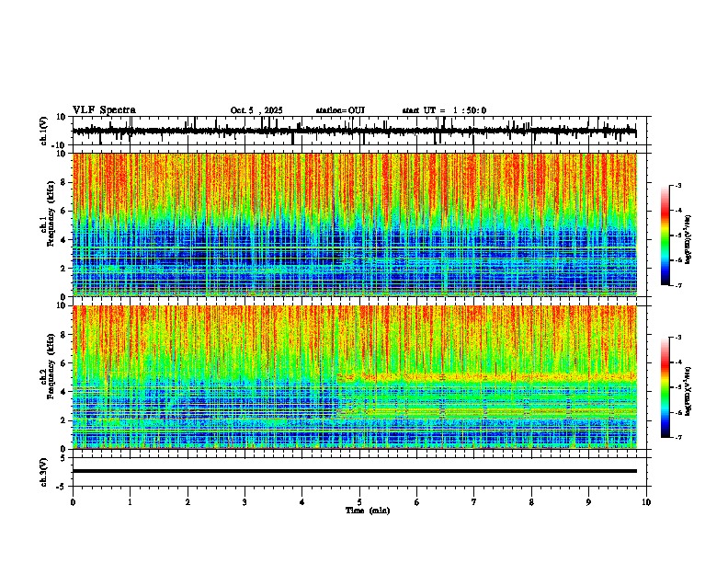
Task: Click the "-3" tick on ch.2 colorbar
Action: tap(677, 338)
